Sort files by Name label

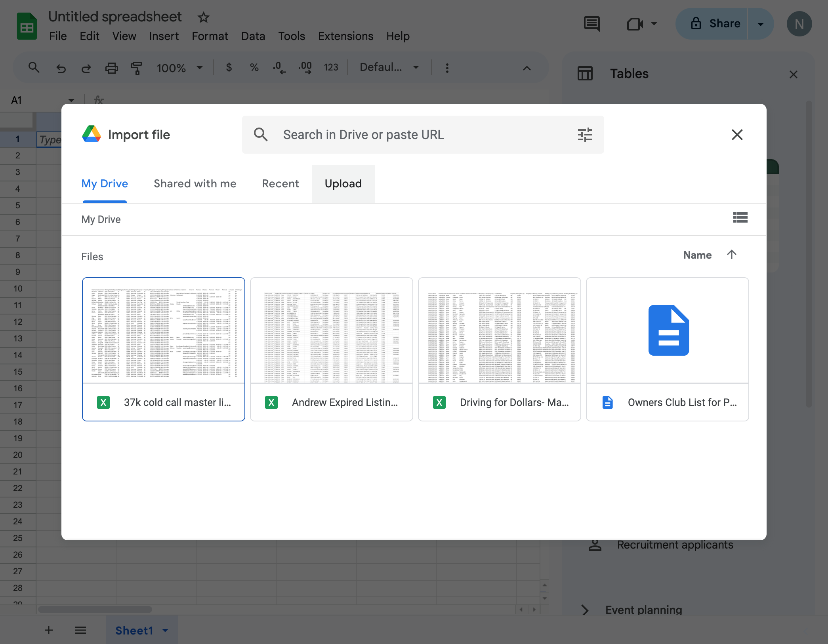click(697, 255)
